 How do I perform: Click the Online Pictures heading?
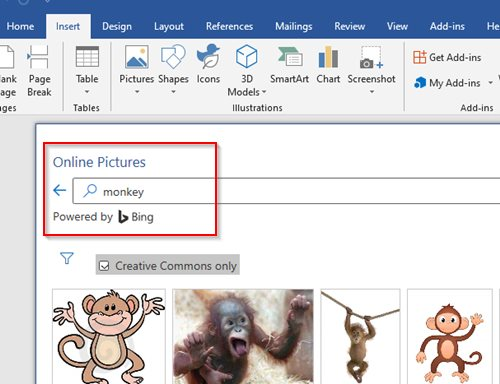tap(99, 162)
